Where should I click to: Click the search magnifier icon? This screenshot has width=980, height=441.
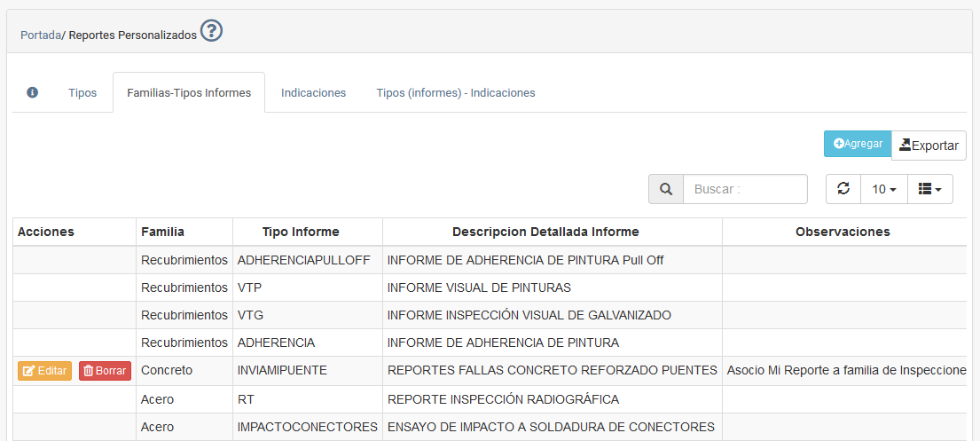click(666, 189)
